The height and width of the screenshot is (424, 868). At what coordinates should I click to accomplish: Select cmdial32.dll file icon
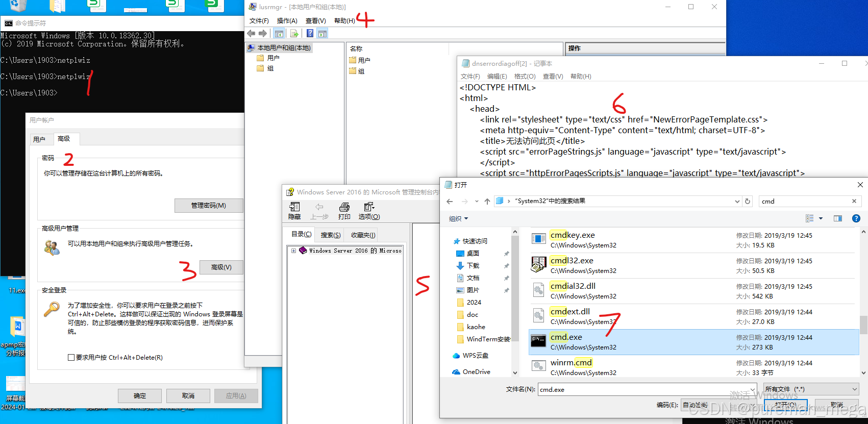(x=538, y=290)
